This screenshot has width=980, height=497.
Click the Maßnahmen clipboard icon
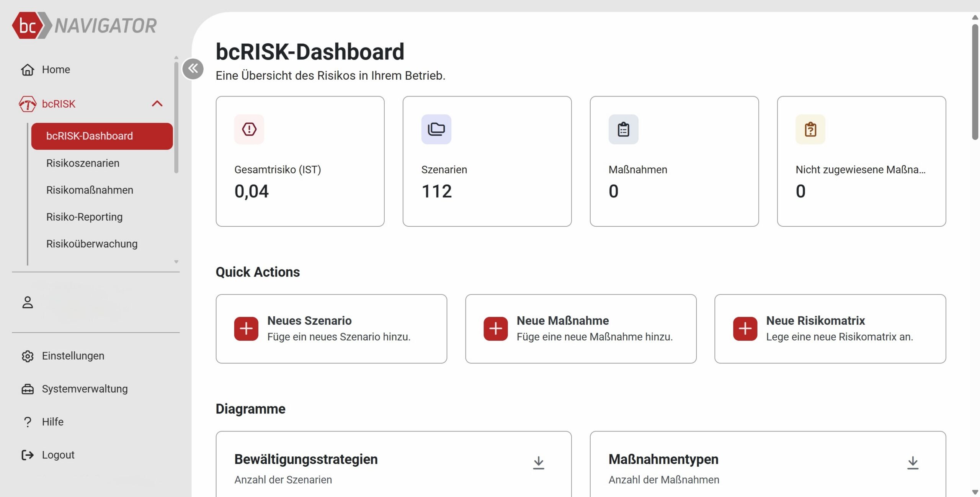(x=623, y=129)
